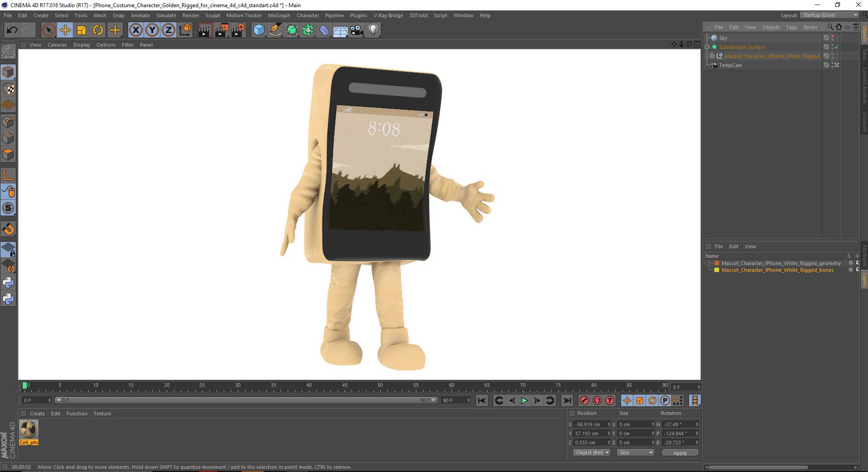Screen dimensions: 868x472
Task: Select Texture mode checkered icon
Action: tap(8, 89)
